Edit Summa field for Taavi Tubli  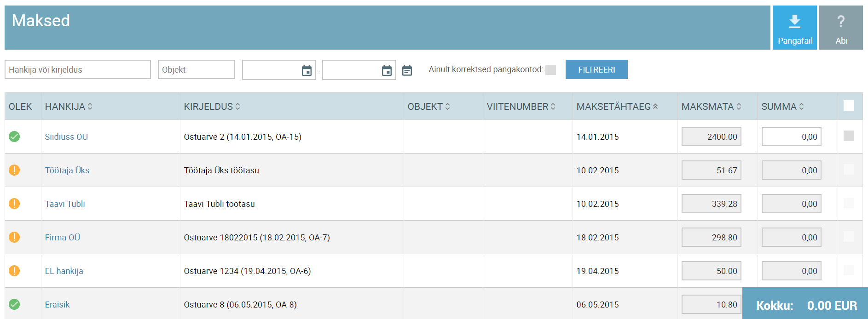(x=792, y=204)
